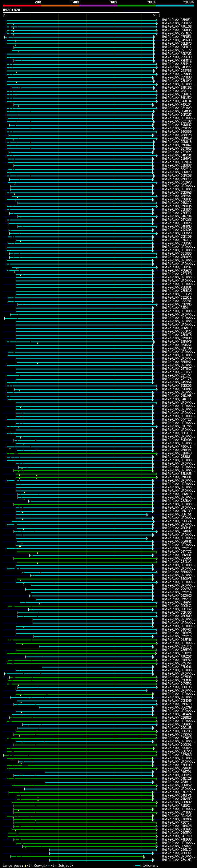Viewport: 197px width, 868px height.
Task: Select UniRef100_B9RIB2 hit
Action: coord(177,88)
